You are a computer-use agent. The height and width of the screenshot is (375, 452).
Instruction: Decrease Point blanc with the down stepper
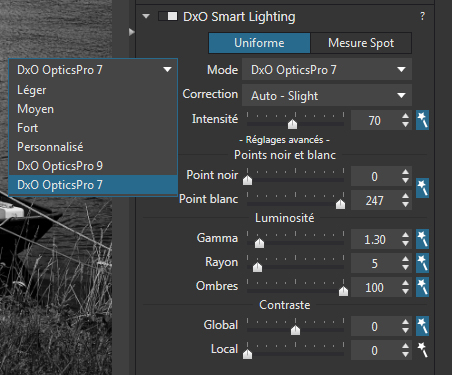click(x=405, y=205)
